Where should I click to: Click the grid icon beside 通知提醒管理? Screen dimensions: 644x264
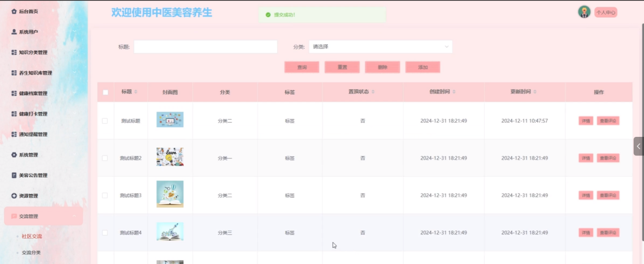(x=14, y=134)
